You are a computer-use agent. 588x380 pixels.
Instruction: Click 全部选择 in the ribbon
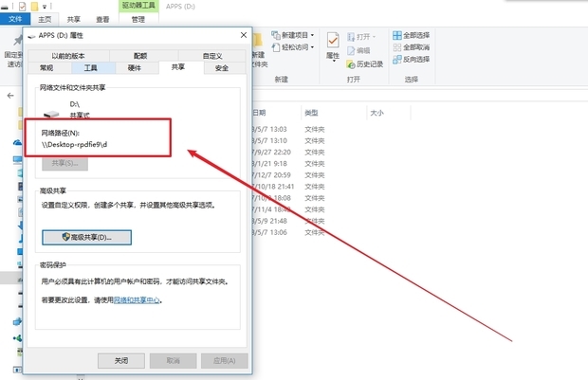411,35
